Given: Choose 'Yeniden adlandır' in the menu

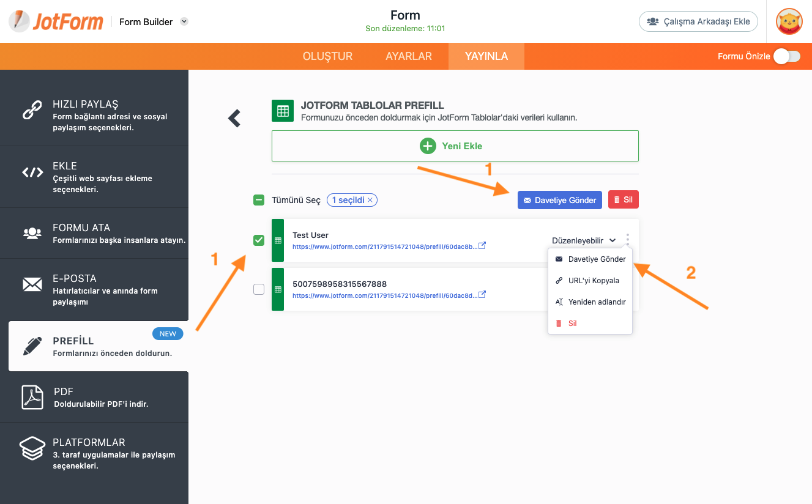Looking at the screenshot, I should (x=596, y=302).
